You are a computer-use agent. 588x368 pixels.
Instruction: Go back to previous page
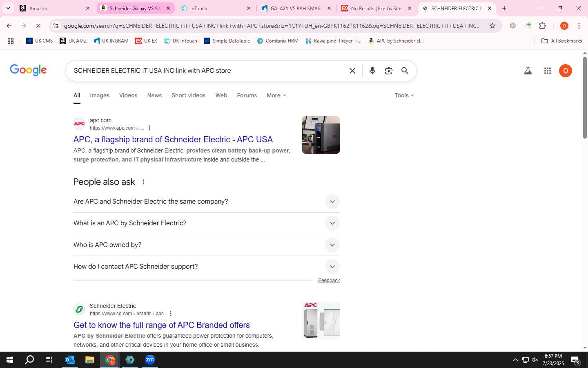(9, 26)
